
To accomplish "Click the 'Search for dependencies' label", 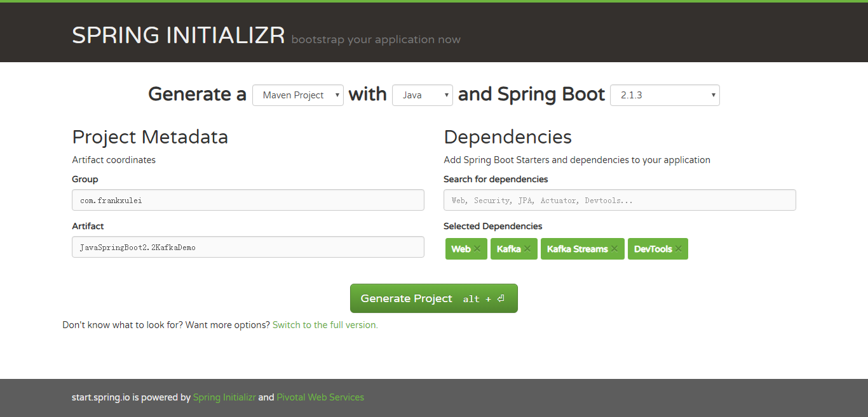I will point(496,179).
